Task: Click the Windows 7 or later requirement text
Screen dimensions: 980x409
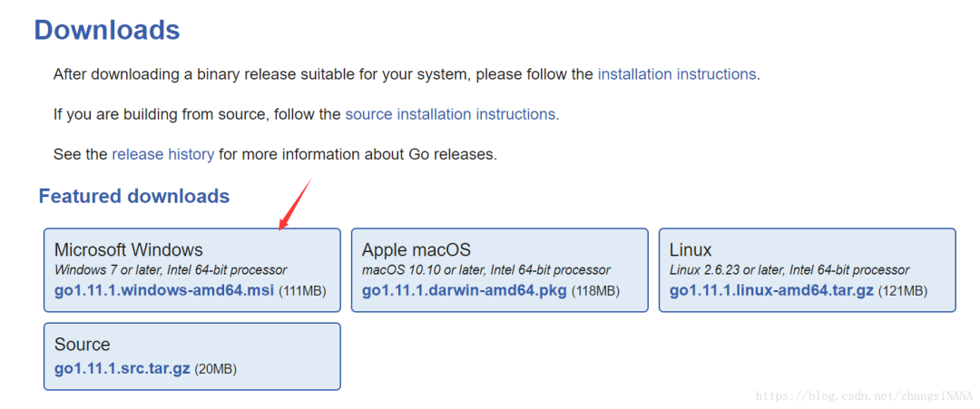Action: coord(171,270)
